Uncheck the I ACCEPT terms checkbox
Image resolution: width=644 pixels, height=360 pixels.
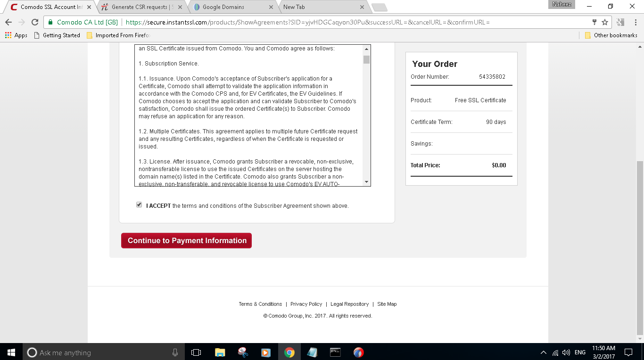[139, 205]
